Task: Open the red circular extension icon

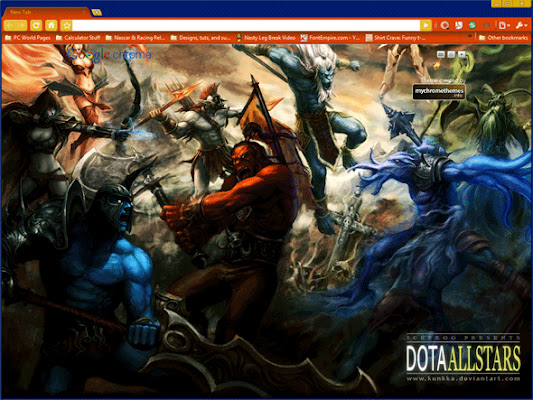Action: (x=444, y=25)
